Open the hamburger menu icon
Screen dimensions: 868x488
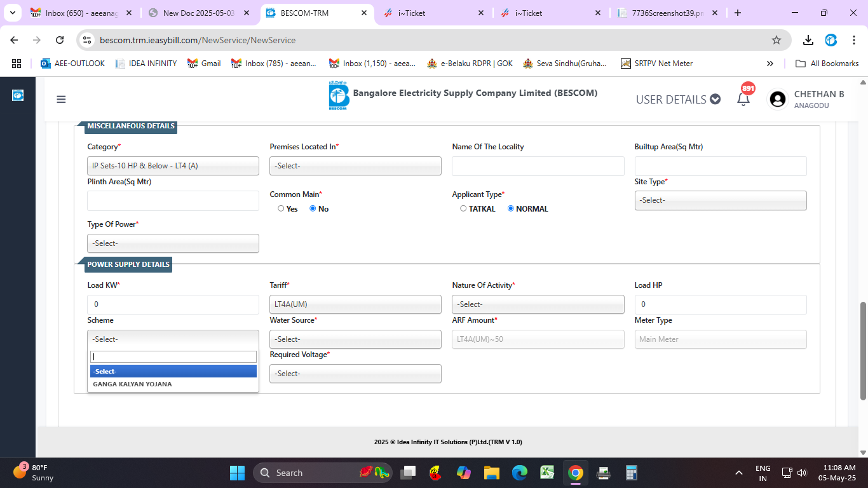[61, 99]
